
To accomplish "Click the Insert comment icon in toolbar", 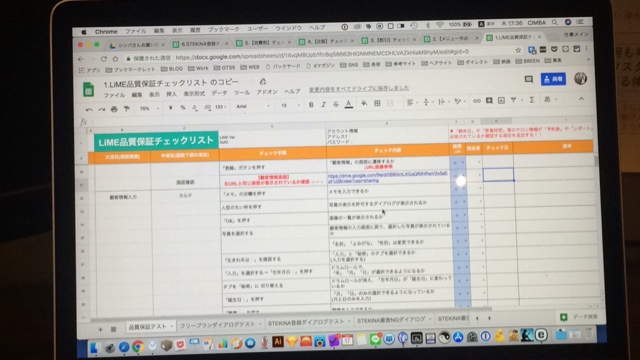I will pos(489,101).
